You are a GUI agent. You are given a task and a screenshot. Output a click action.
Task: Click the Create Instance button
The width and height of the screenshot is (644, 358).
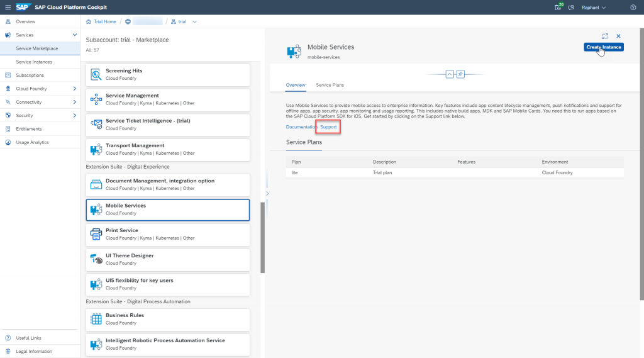pyautogui.click(x=603, y=47)
